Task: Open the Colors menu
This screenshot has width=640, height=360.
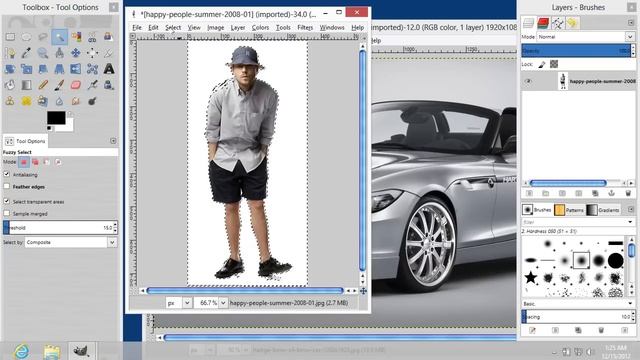Action: [x=260, y=27]
